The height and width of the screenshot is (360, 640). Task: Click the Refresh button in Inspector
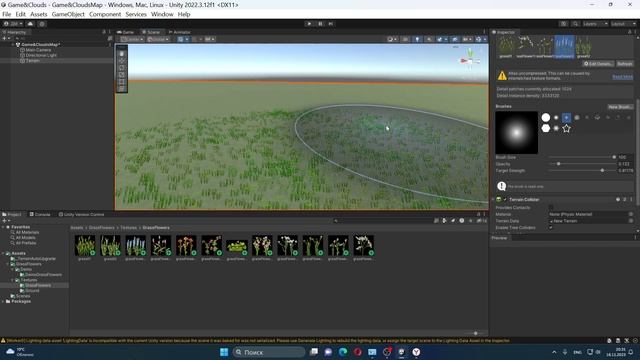point(624,64)
